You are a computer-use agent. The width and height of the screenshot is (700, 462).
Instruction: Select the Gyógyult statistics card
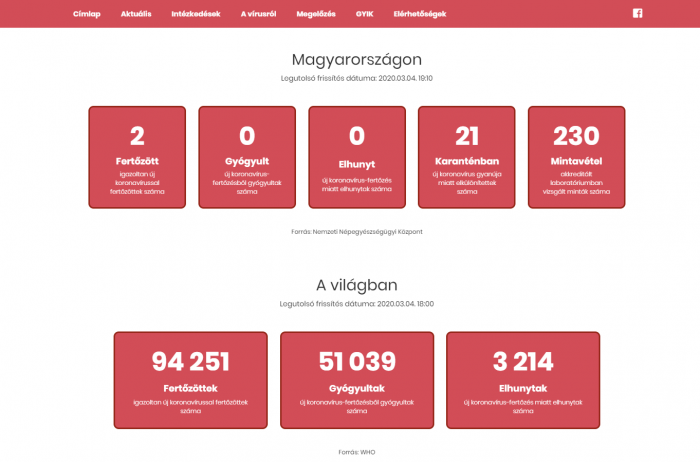[247, 157]
